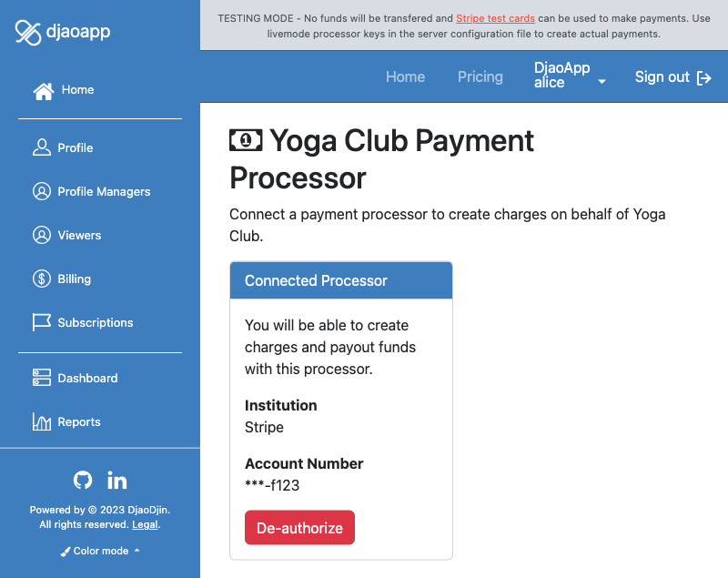Image resolution: width=728 pixels, height=578 pixels.
Task: Open the GitHub icon link
Action: tap(83, 480)
